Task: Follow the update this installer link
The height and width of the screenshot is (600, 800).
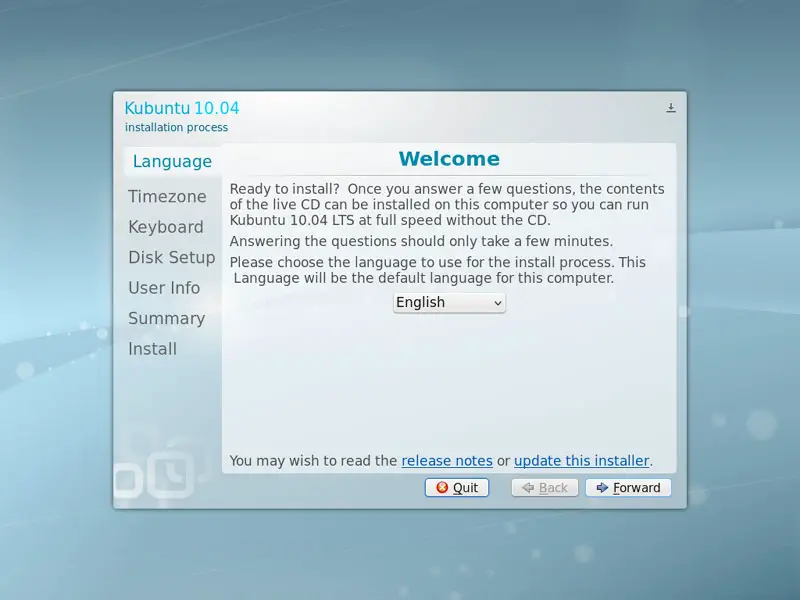Action: click(582, 461)
